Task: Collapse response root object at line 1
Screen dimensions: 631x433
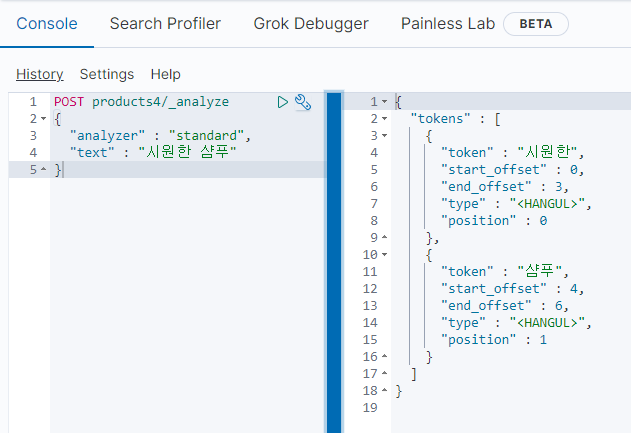Action: click(386, 102)
